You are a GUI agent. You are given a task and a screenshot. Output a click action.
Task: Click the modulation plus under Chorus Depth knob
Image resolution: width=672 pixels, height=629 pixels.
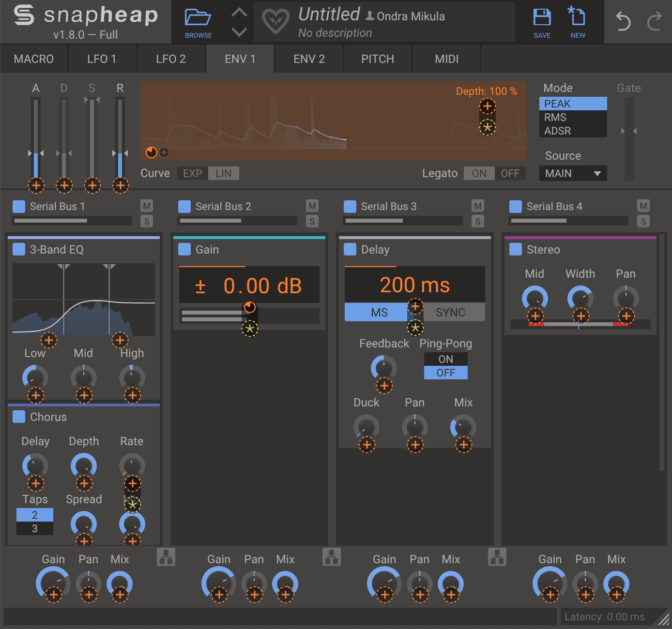tap(84, 483)
